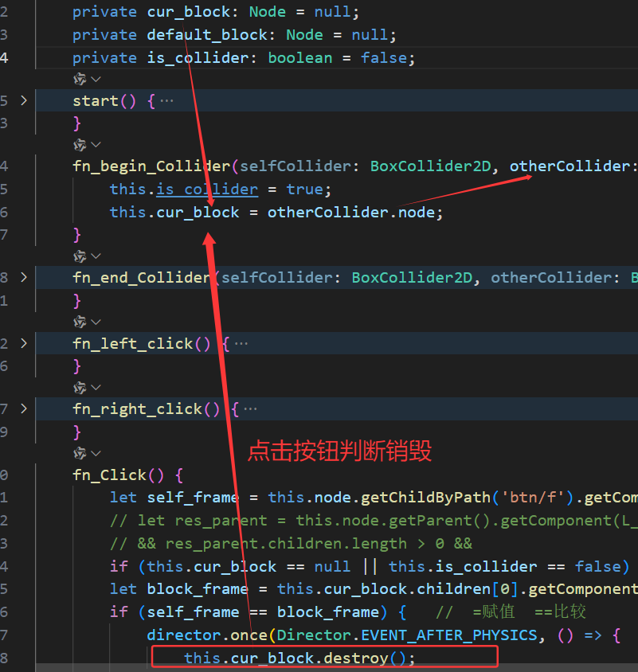Expand the folded fn_right_click method gutter arrow

(x=24, y=409)
